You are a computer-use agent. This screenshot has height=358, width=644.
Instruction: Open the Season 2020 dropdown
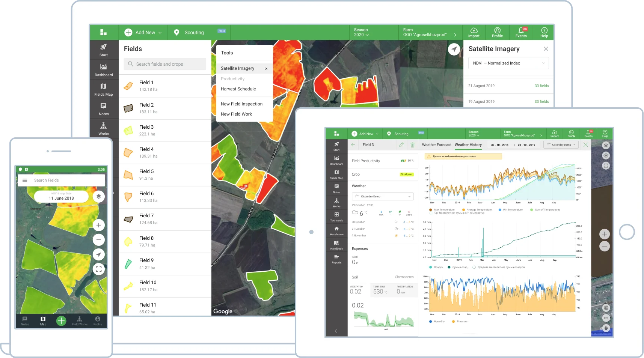[x=361, y=32]
